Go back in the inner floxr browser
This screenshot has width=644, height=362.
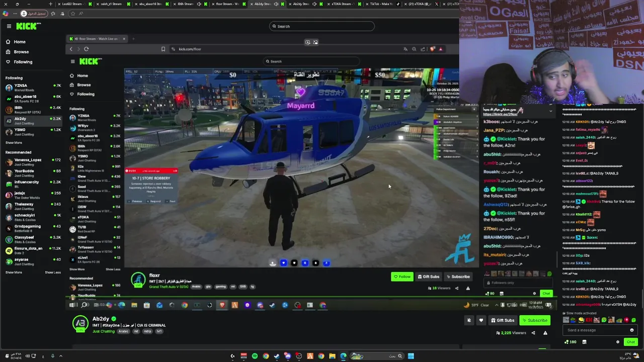tap(71, 49)
